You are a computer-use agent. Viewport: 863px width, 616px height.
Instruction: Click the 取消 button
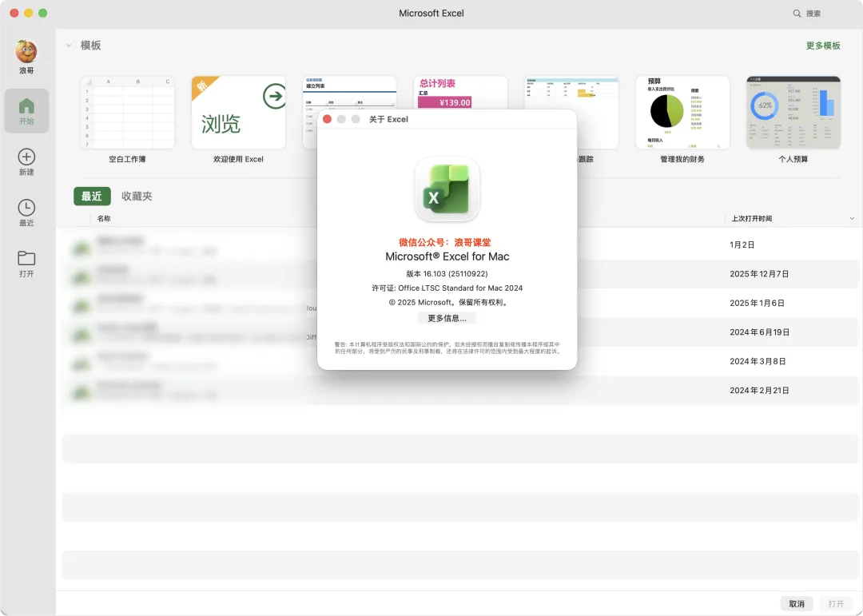tap(797, 604)
